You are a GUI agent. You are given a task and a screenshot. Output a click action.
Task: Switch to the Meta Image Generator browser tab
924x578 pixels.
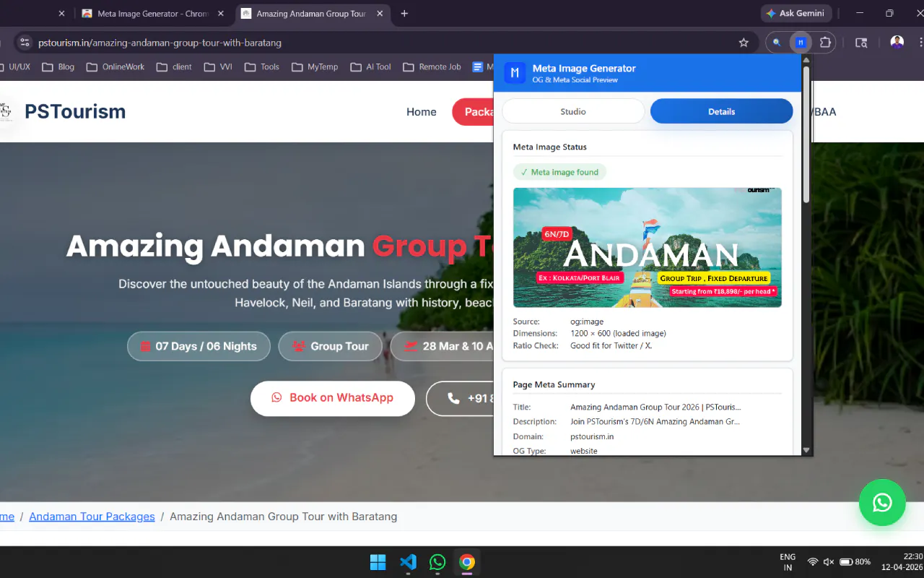pyautogui.click(x=154, y=14)
